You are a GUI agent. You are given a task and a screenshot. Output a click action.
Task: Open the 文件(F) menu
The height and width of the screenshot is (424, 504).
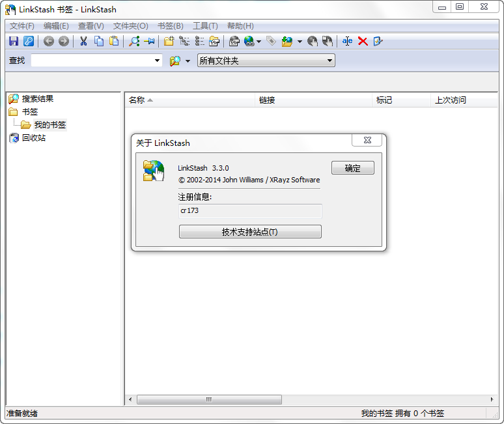pyautogui.click(x=22, y=26)
